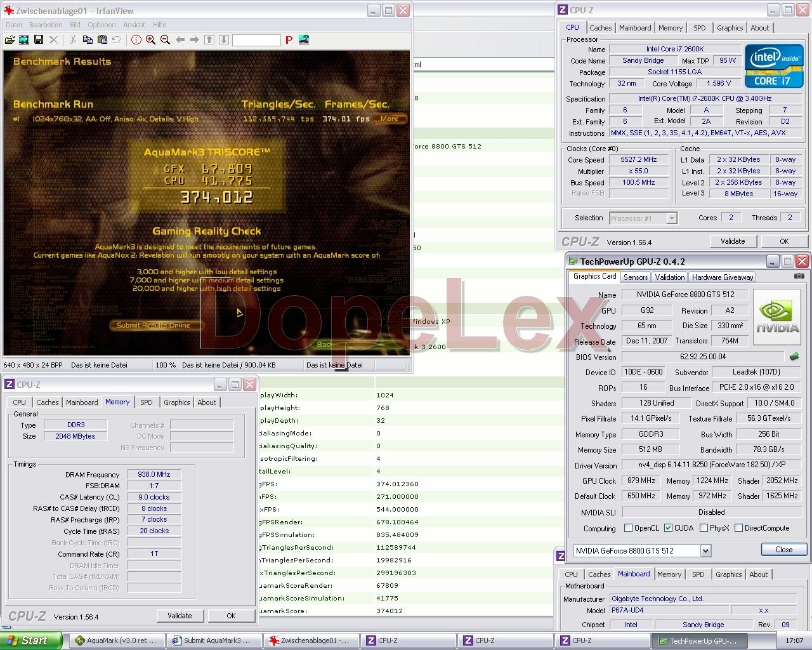Screen dimensions: 812x650
Task: Click the Intel Core i7 logo badge
Action: [x=774, y=65]
